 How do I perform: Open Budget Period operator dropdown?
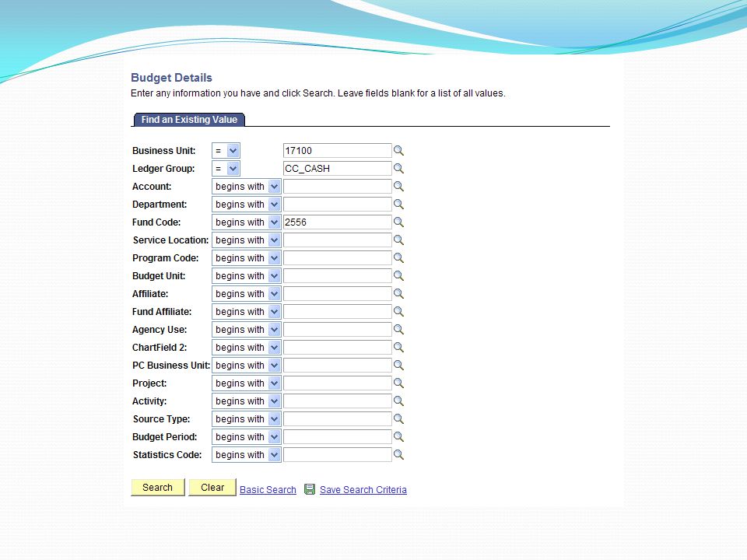tap(247, 436)
